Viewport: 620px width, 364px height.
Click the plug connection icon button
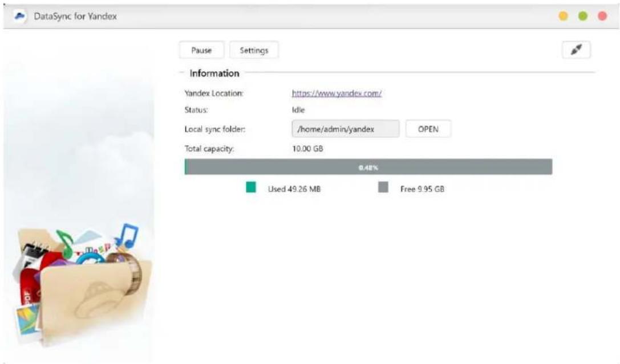pos(576,50)
